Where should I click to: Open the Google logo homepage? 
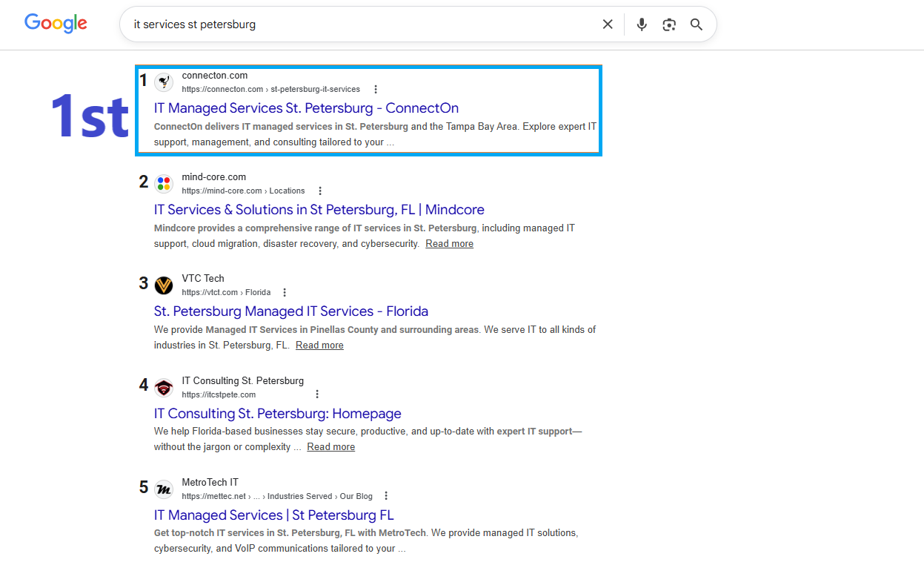(x=56, y=23)
